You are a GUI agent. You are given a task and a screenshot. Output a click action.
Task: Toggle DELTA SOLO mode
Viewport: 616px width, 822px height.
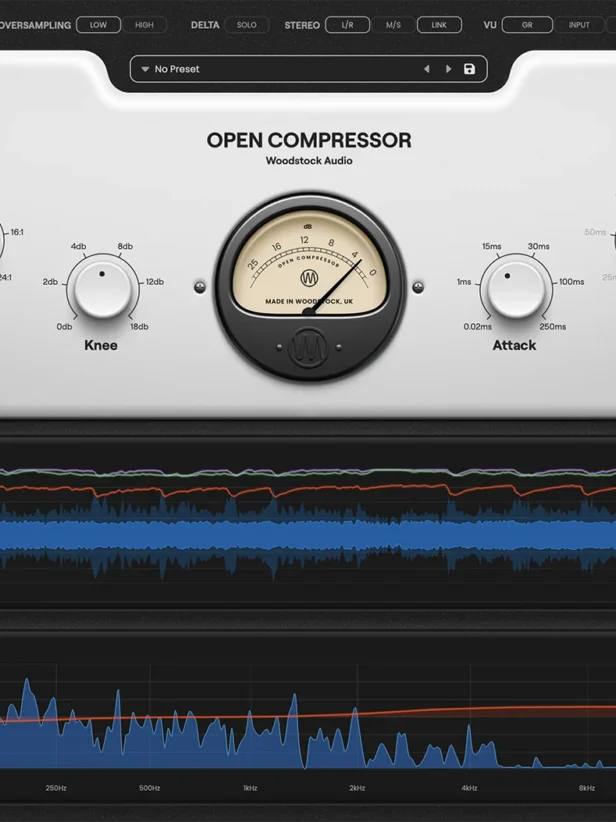(x=247, y=25)
